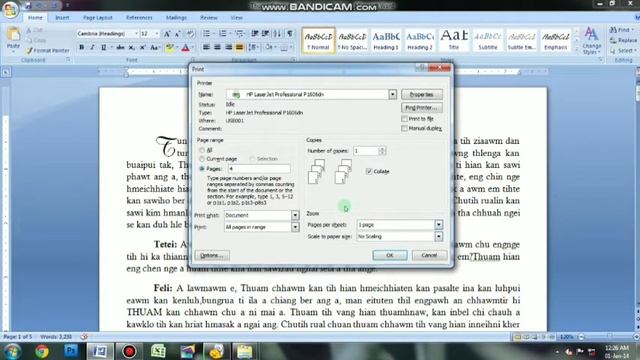
Task: Open the Print what dropdown
Action: click(x=295, y=215)
